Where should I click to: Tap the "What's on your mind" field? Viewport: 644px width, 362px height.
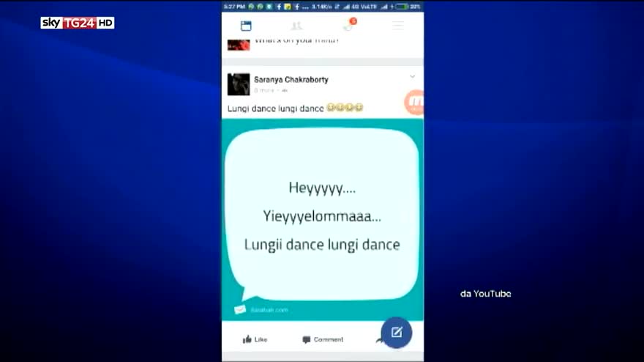click(x=296, y=41)
